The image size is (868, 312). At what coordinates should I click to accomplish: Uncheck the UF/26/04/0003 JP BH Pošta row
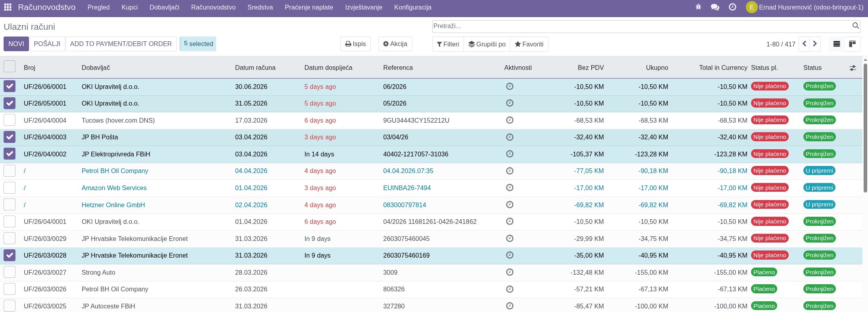click(x=10, y=137)
